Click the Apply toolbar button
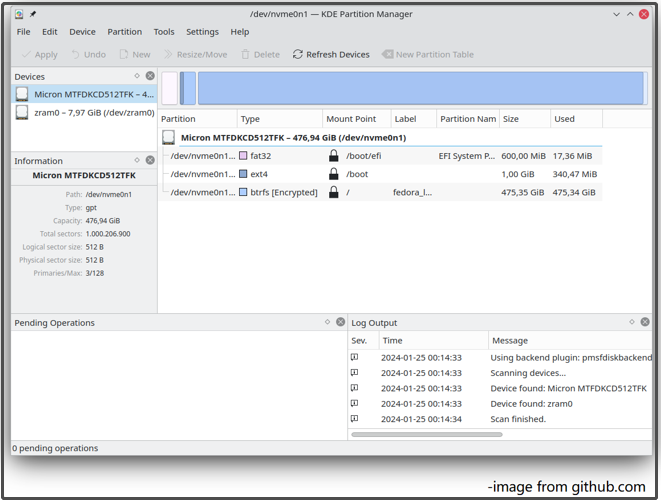The width and height of the screenshot is (661, 501). (39, 54)
